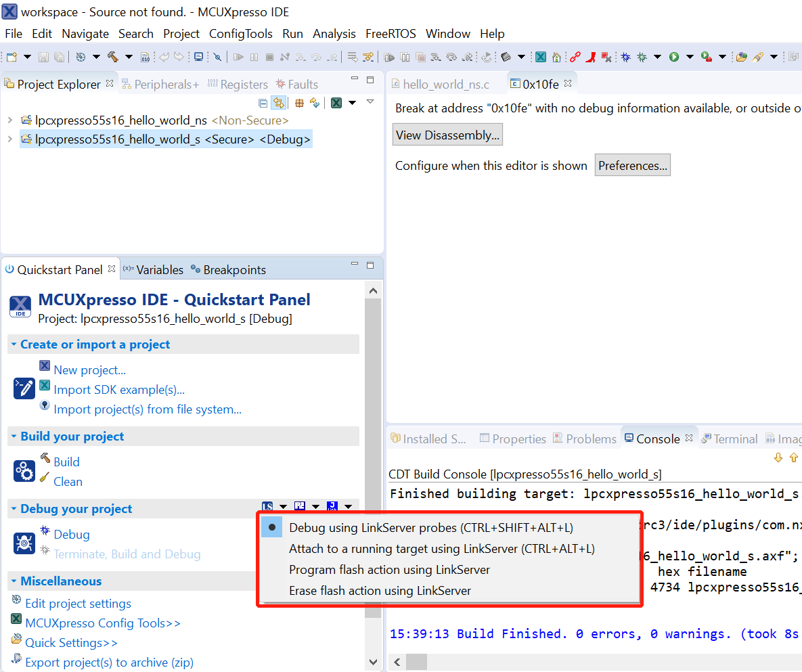Click the View Disassembly button

447,135
